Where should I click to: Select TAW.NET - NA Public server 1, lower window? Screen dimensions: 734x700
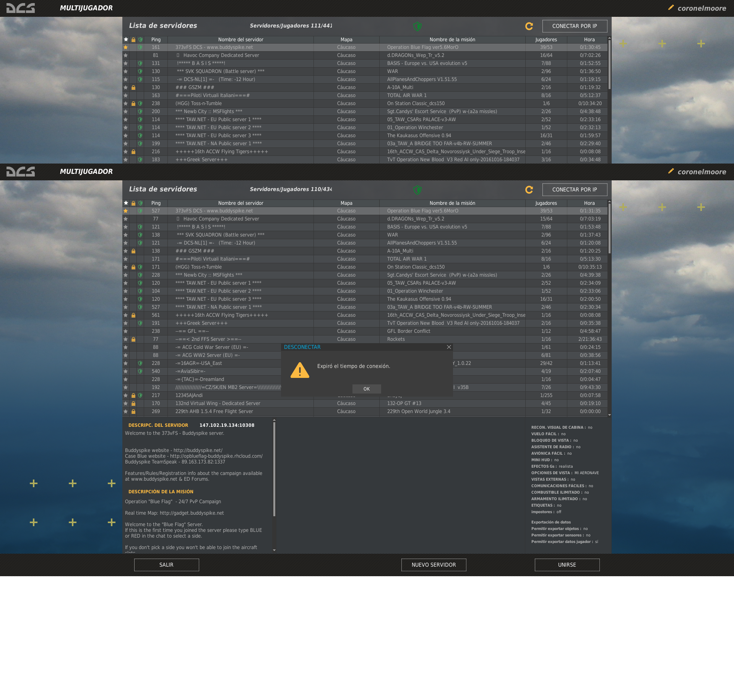coord(365,307)
